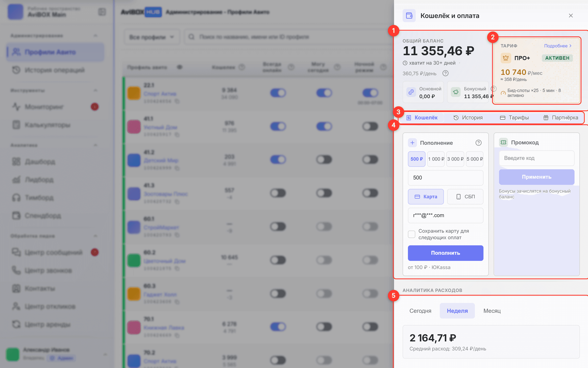Collapse the Аналитика sidebar section

96,145
